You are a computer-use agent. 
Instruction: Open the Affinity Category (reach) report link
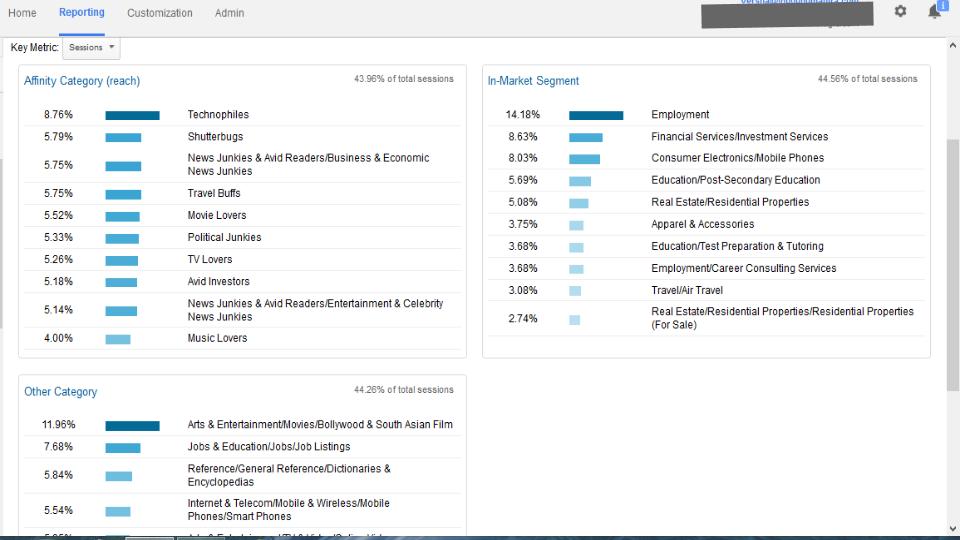[82, 81]
